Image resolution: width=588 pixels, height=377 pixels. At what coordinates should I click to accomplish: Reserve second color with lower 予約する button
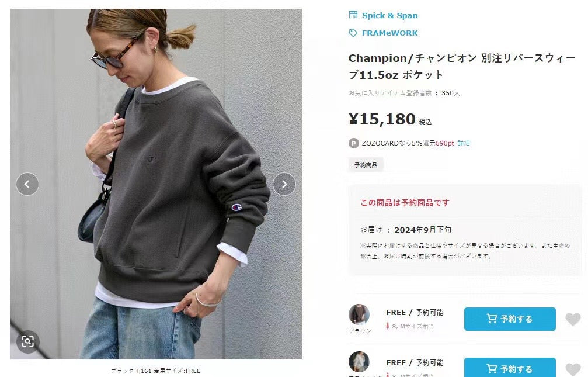click(510, 367)
